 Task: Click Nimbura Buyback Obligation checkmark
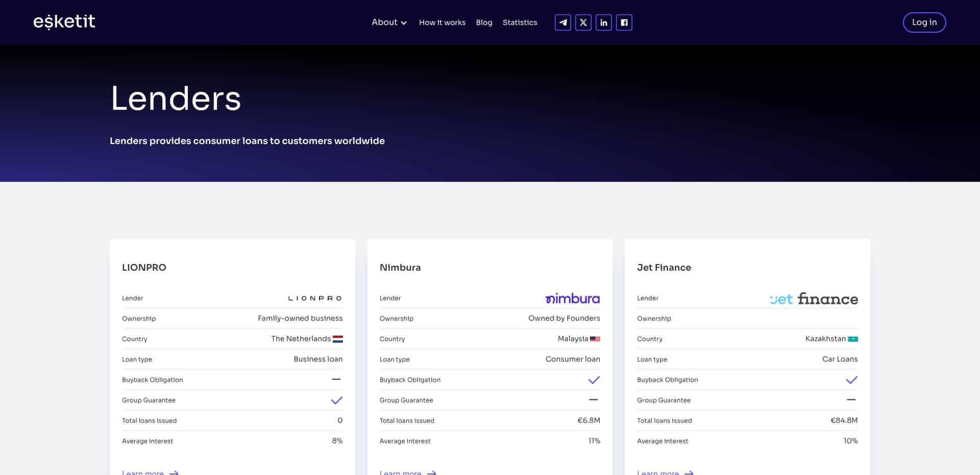pos(594,380)
